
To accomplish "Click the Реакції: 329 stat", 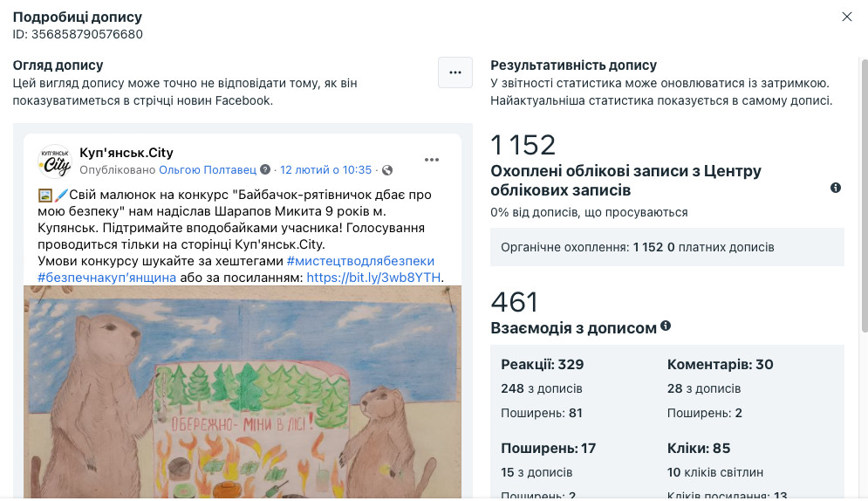I will point(543,364).
